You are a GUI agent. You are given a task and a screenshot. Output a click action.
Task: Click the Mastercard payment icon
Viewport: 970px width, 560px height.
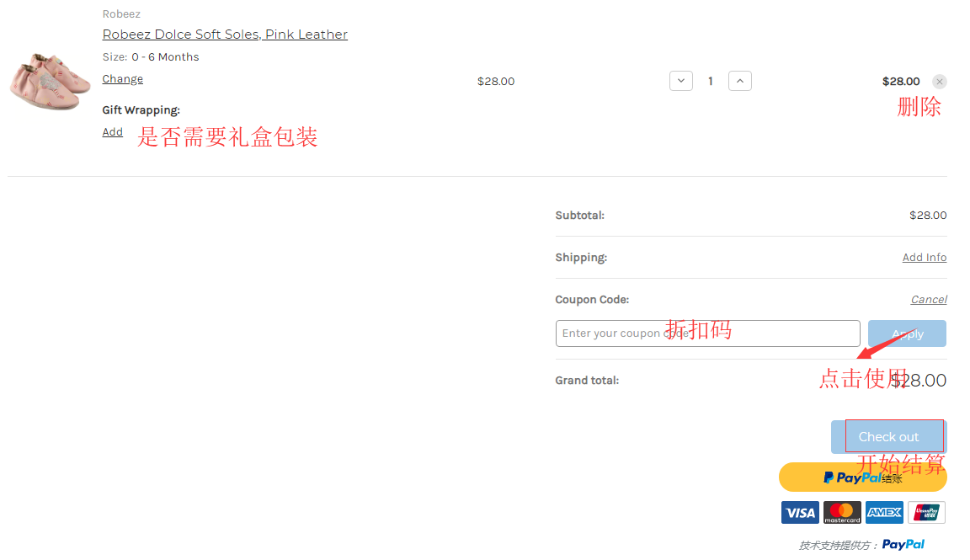click(842, 512)
